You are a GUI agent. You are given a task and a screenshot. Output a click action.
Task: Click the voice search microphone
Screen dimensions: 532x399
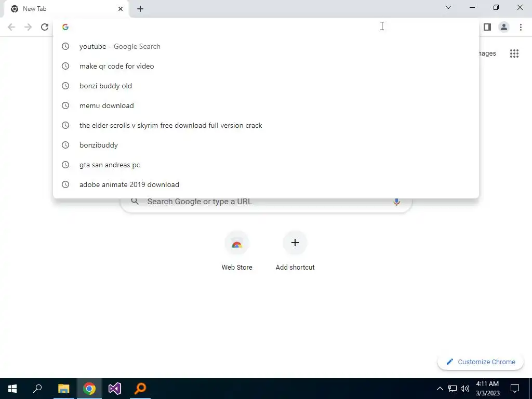pyautogui.click(x=396, y=202)
